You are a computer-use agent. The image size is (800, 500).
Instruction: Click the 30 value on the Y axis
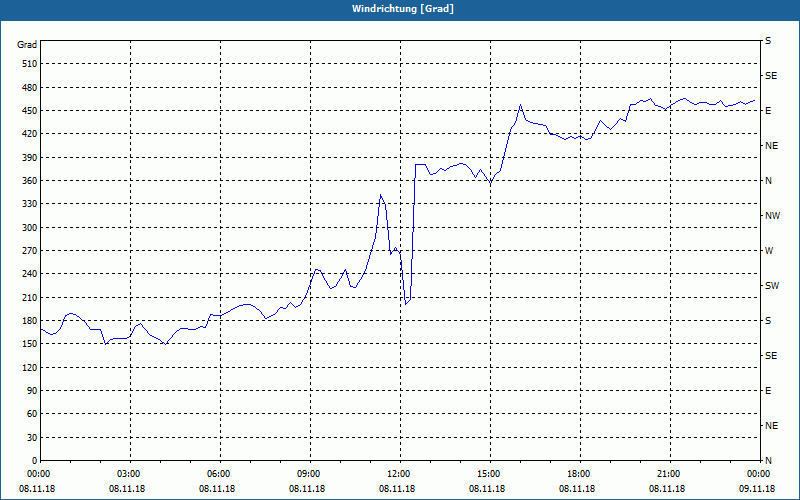click(x=32, y=437)
